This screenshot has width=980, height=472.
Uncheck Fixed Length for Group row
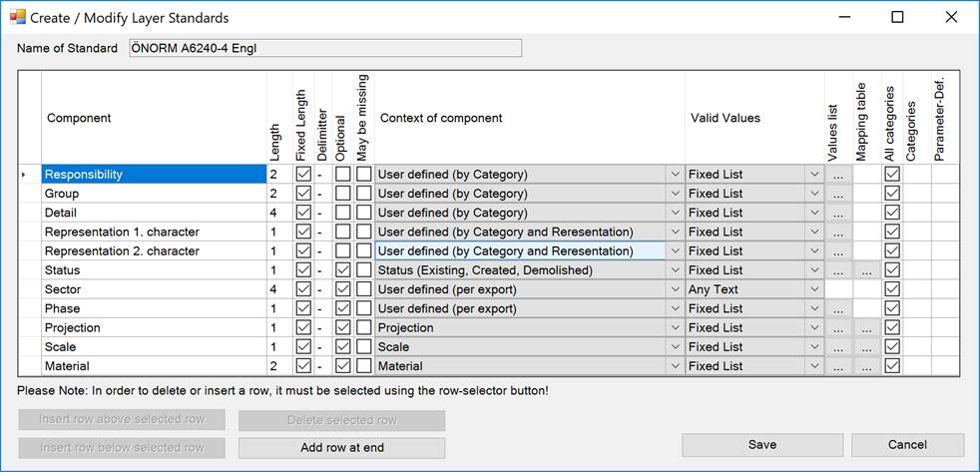(x=302, y=194)
